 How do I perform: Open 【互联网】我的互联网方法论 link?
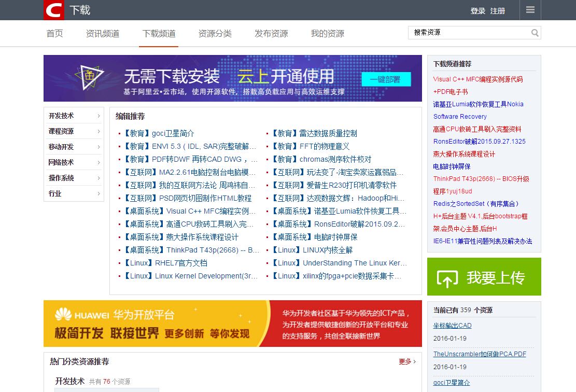[x=189, y=185]
